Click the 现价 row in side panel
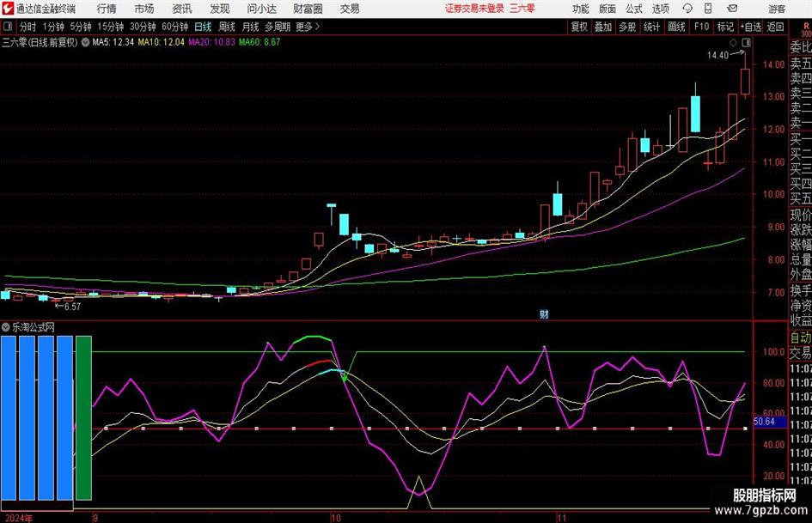This screenshot has width=812, height=523. [x=801, y=215]
